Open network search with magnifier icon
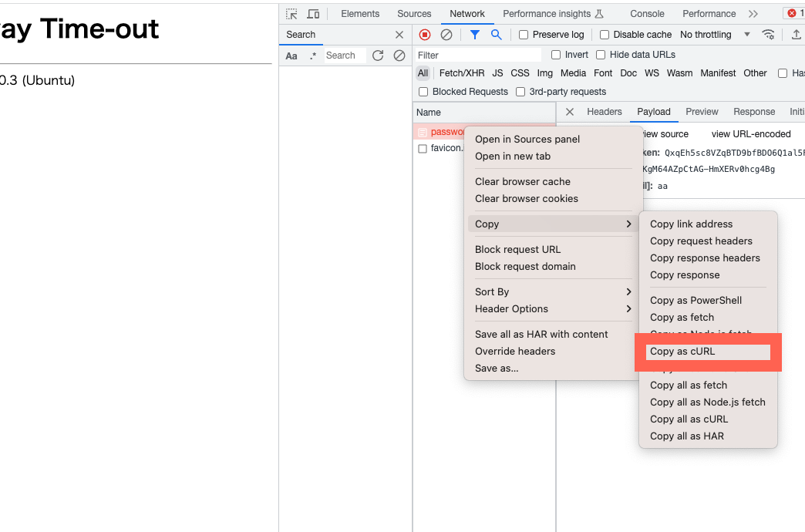805x532 pixels. pos(497,35)
